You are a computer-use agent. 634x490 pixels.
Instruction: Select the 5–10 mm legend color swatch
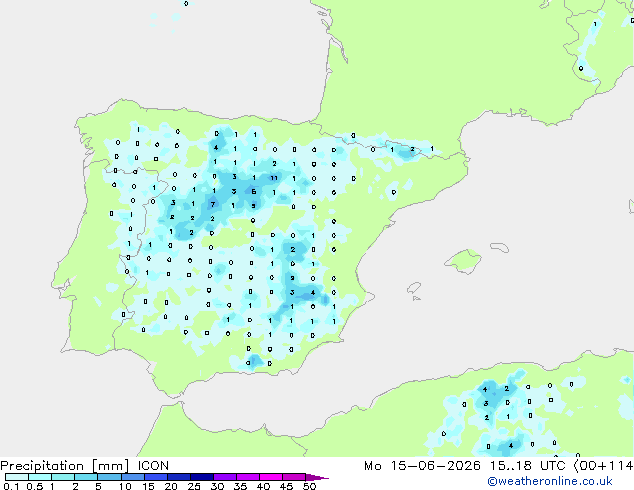pyautogui.click(x=109, y=477)
